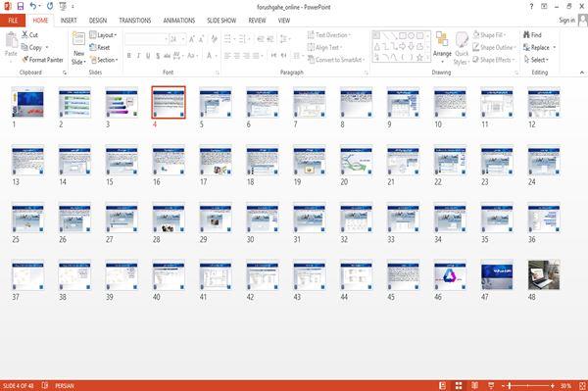
Task: Click the Numbering list icon
Action: pyautogui.click(x=243, y=39)
